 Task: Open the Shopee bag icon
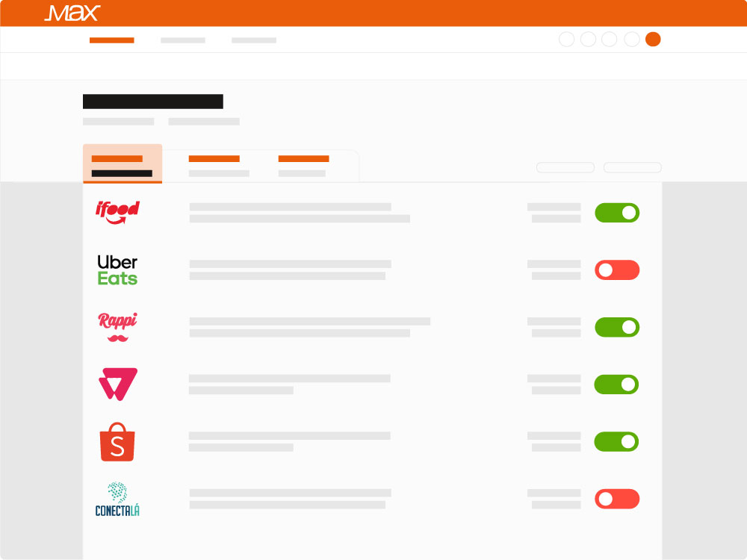[117, 442]
